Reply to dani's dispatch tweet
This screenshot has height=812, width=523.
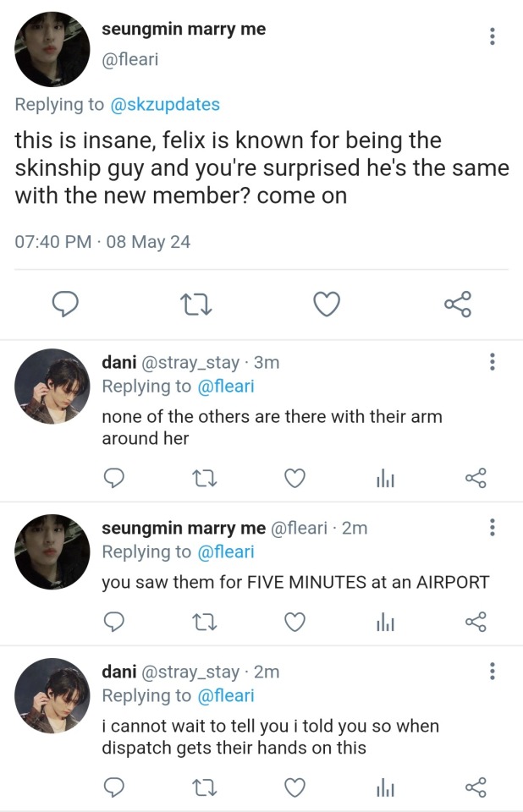click(114, 788)
